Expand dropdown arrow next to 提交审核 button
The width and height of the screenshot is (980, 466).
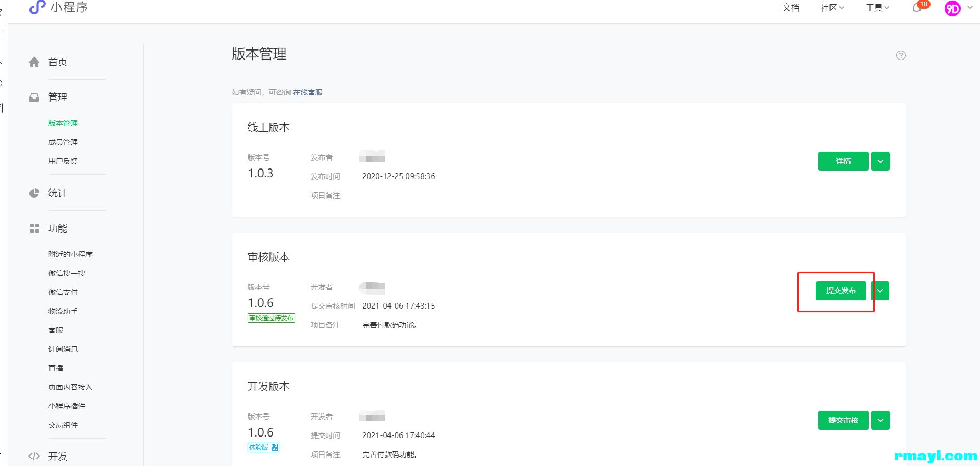tap(881, 420)
